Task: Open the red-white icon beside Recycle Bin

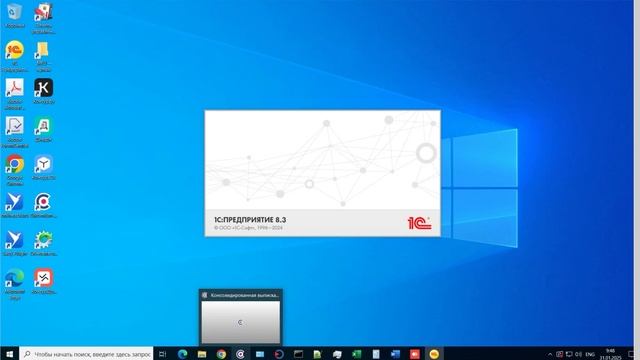Action: tap(43, 12)
